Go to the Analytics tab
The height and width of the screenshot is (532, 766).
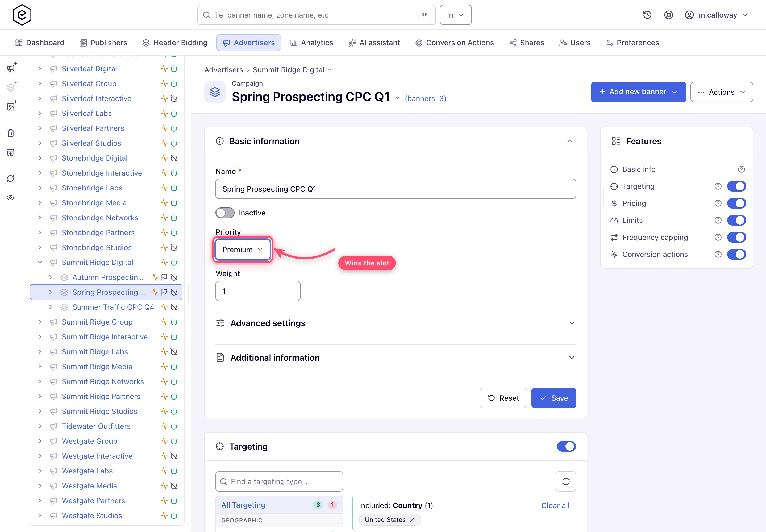coord(312,43)
